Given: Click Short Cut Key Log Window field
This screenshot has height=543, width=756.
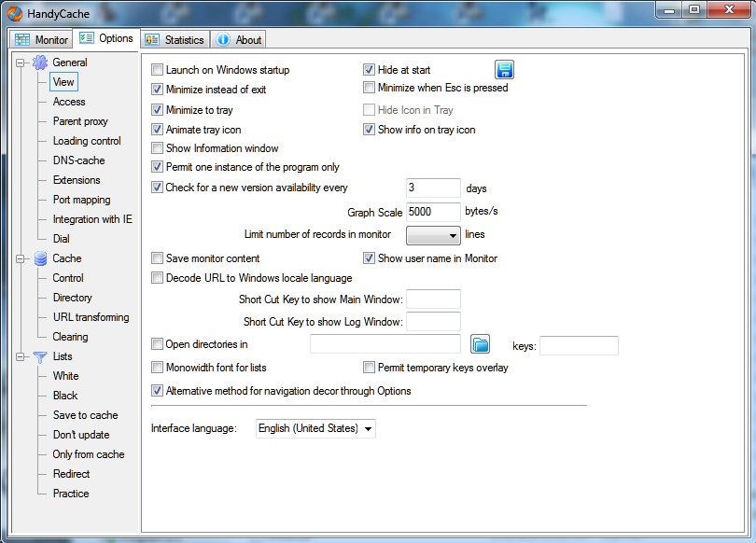Looking at the screenshot, I should pos(433,321).
